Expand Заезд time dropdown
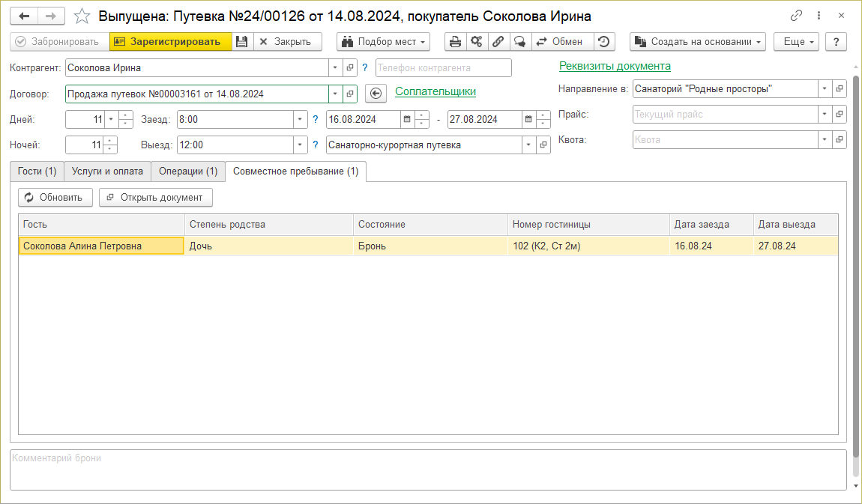This screenshot has width=862, height=504. (x=300, y=119)
